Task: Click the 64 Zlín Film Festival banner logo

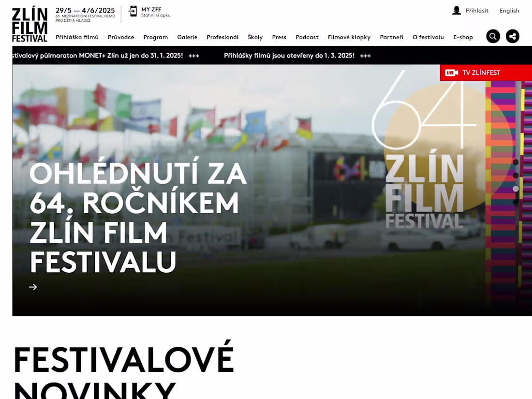Action: [424, 149]
